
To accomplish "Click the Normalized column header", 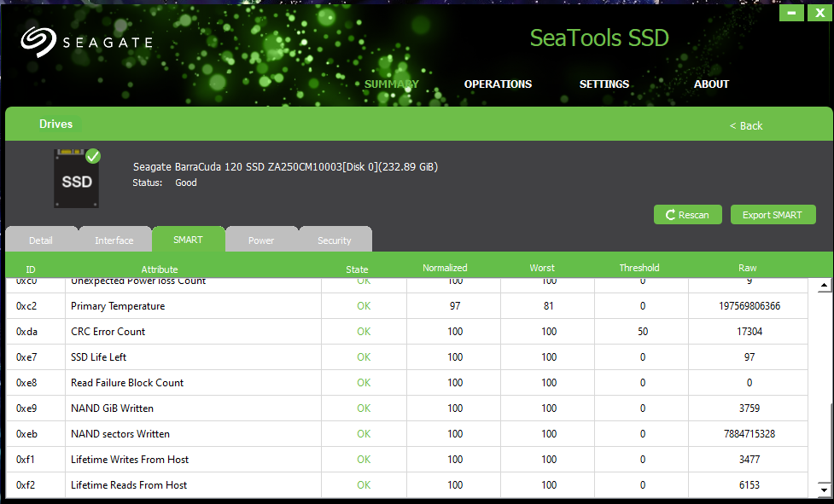I will pos(446,268).
